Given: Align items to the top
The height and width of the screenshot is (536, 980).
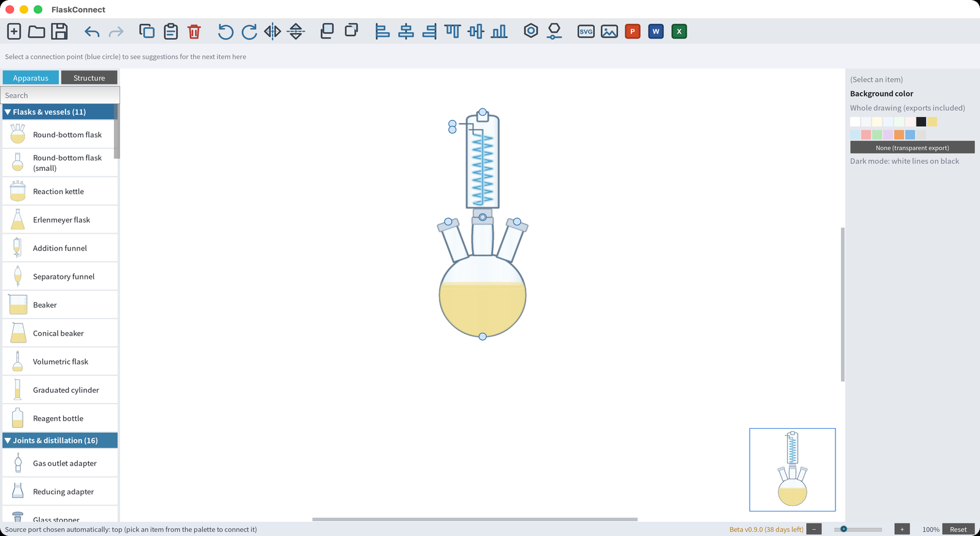Looking at the screenshot, I should (x=453, y=31).
